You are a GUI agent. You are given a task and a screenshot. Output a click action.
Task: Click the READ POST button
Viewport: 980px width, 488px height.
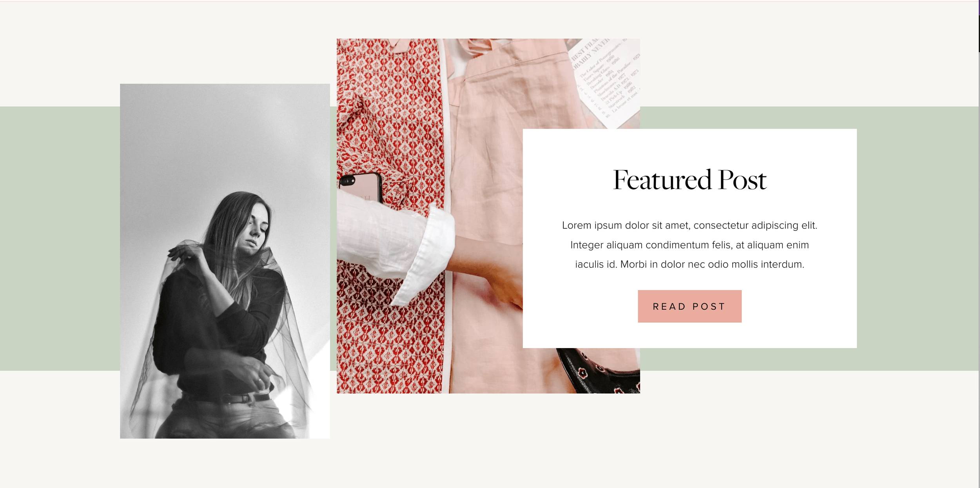click(x=690, y=306)
